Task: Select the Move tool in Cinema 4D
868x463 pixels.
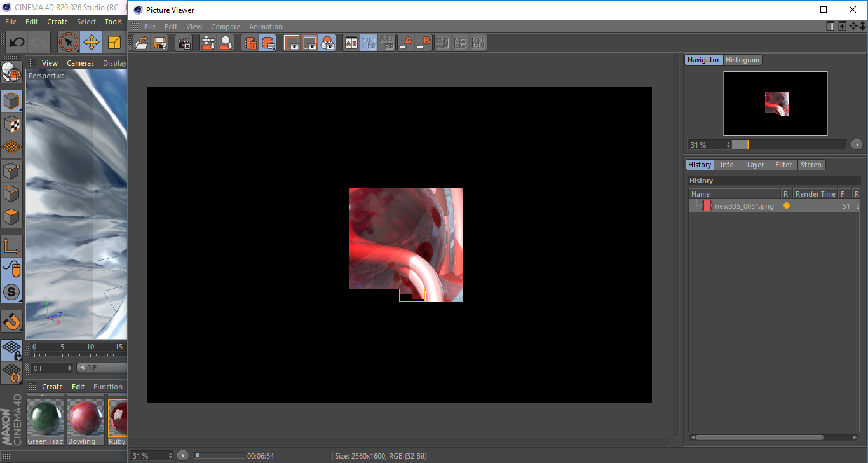Action: tap(91, 43)
